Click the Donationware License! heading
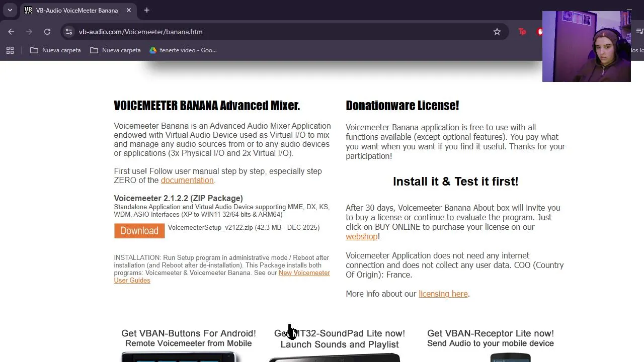The image size is (644, 362). coord(403,106)
